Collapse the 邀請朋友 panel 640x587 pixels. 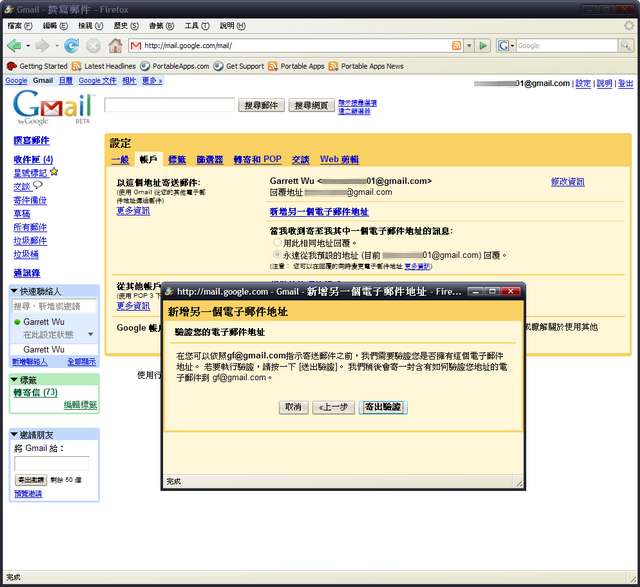(x=14, y=434)
